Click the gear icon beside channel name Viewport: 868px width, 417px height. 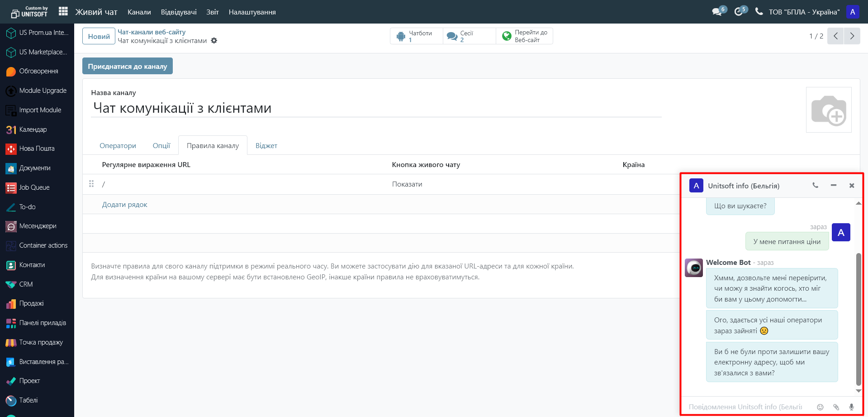(x=214, y=41)
